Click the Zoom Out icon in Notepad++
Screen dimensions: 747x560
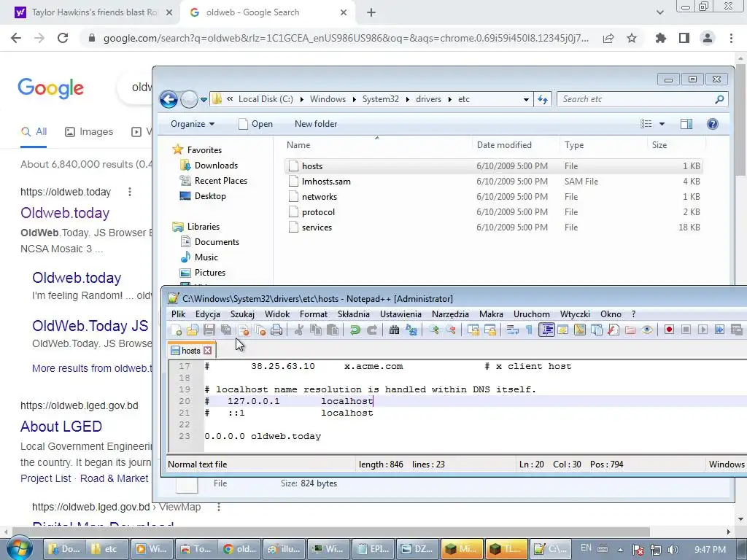(451, 330)
